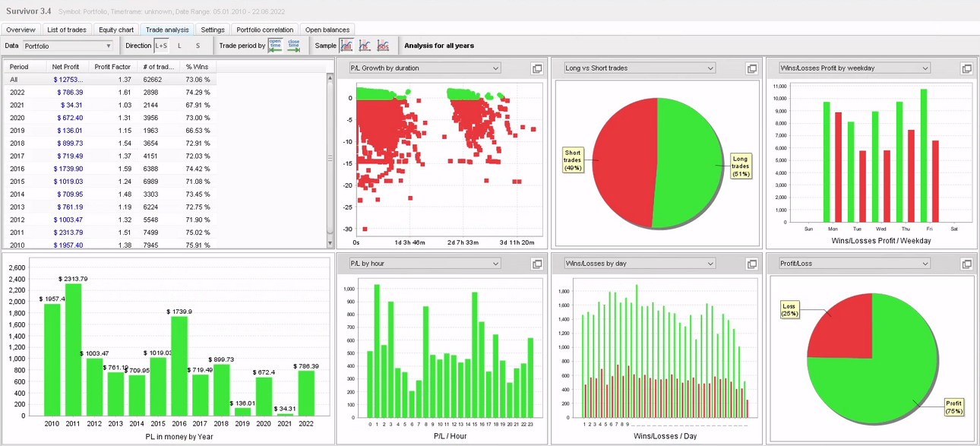Select trade period by close time icon
Viewport: 980px width, 446px height.
[293, 46]
